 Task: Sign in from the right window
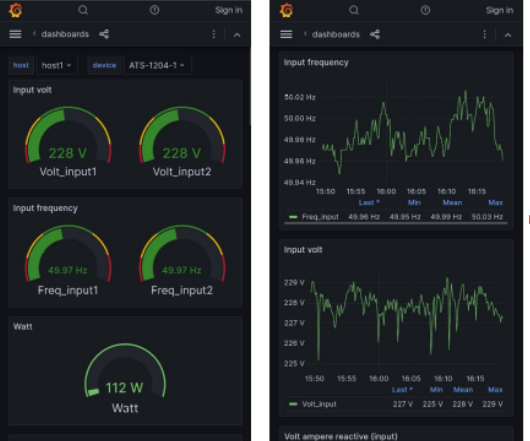tap(500, 10)
